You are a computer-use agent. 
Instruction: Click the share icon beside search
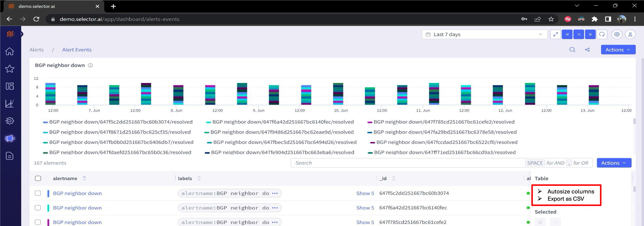[587, 50]
